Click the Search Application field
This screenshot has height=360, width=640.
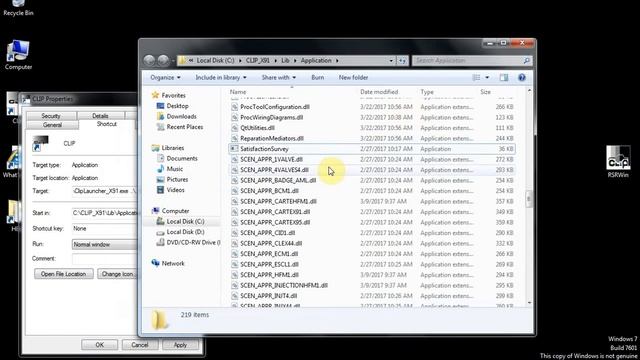[x=467, y=60]
